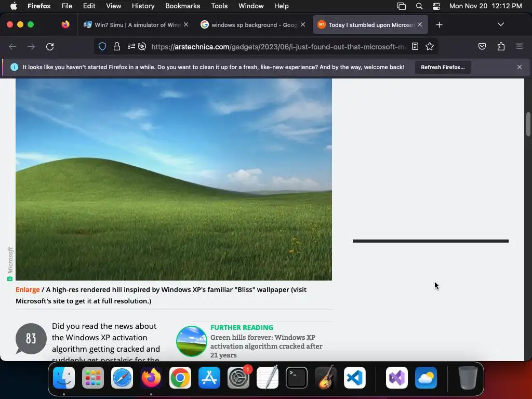Open the Weather app from the Dock

tap(426, 377)
